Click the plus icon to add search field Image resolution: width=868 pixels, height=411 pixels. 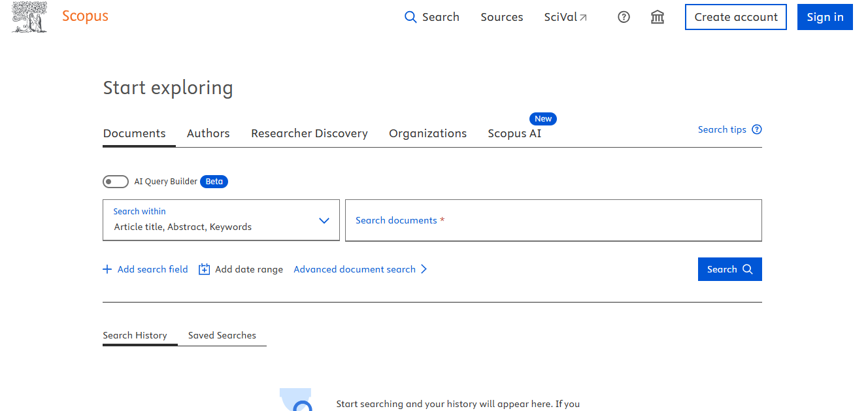point(107,269)
